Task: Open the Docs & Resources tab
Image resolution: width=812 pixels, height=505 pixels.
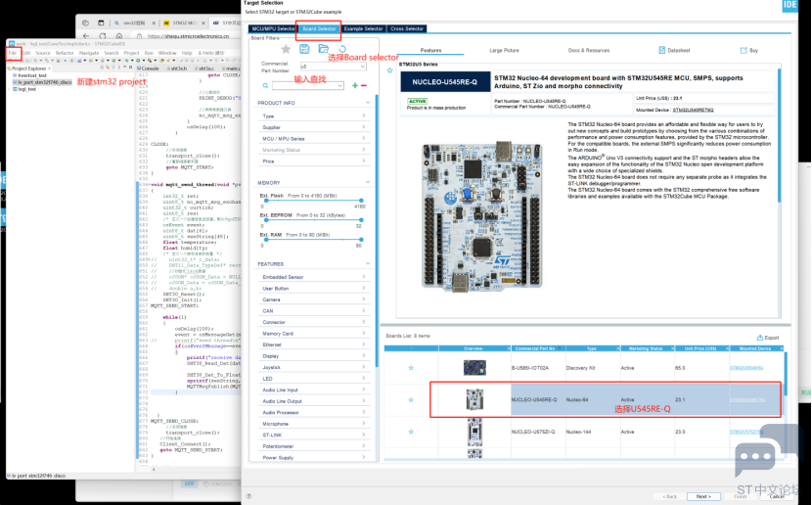Action: pos(589,50)
